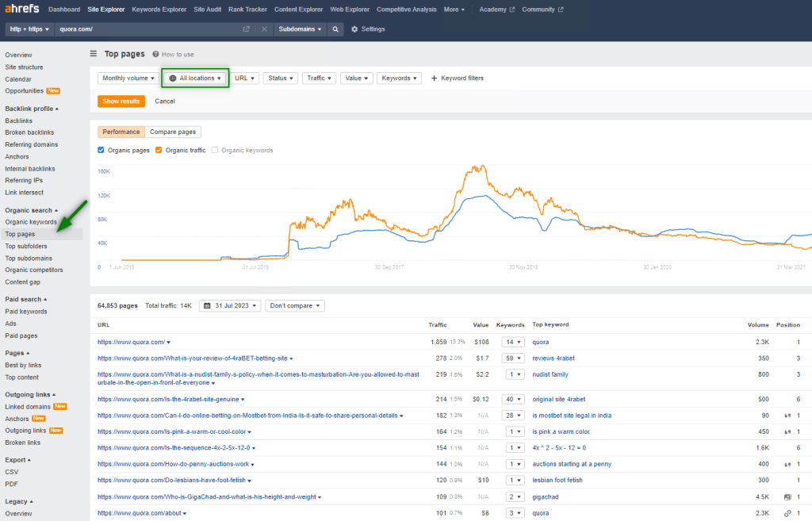Open quora.com via the external link icon
This screenshot has width=812, height=521.
tap(247, 29)
